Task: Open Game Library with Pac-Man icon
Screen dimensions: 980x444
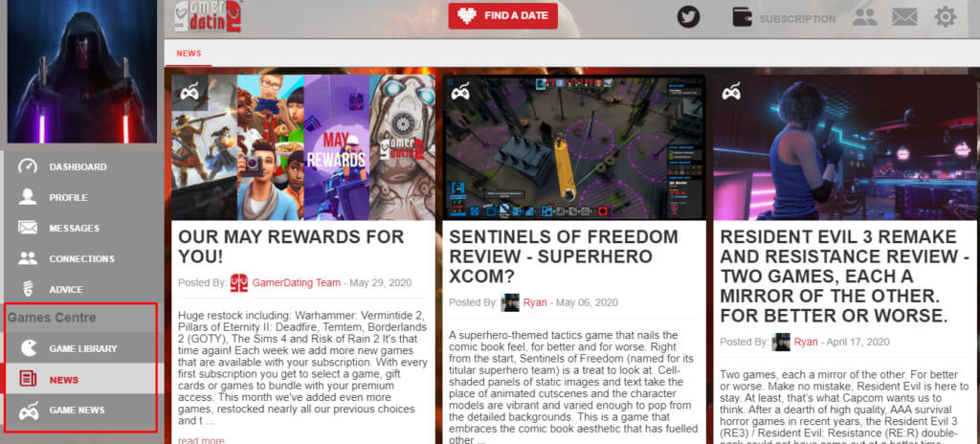Action: point(82,348)
